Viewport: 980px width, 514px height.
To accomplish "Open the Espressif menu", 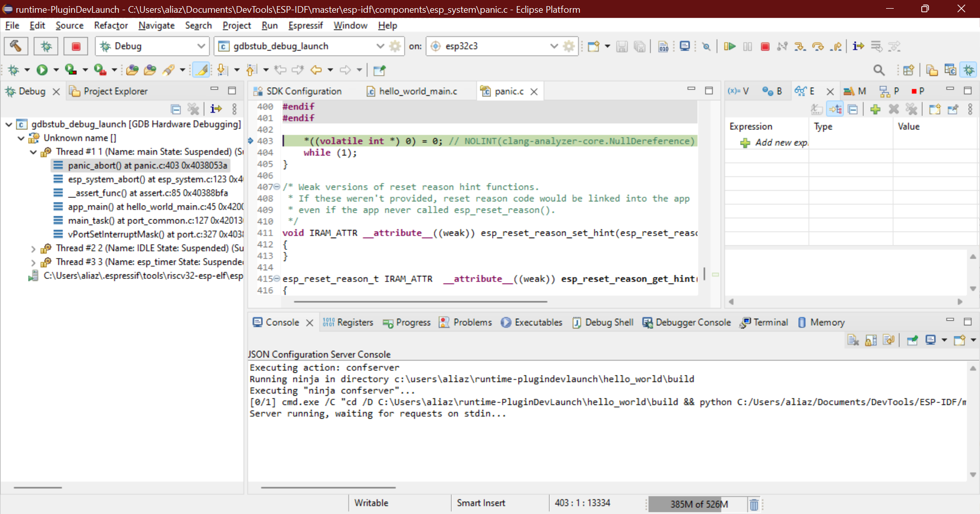I will (305, 25).
